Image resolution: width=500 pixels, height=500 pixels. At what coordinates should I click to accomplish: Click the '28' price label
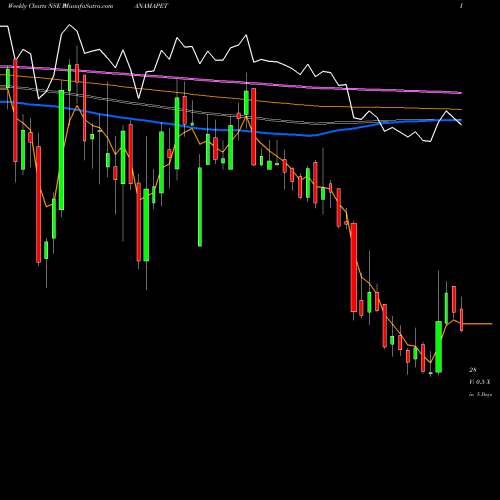(x=473, y=370)
